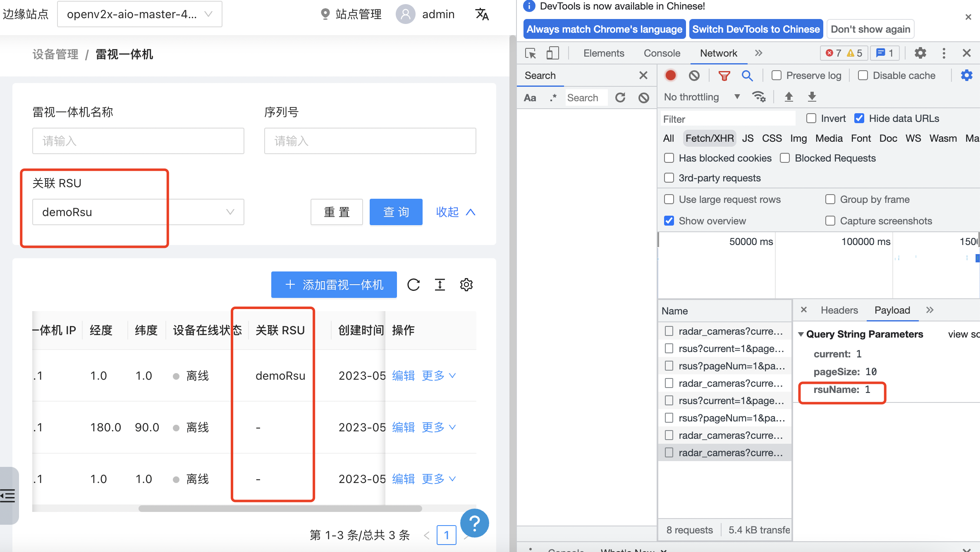Viewport: 980px width, 552px height.
Task: Select the Inspect element tool in DevTools
Action: 531,53
